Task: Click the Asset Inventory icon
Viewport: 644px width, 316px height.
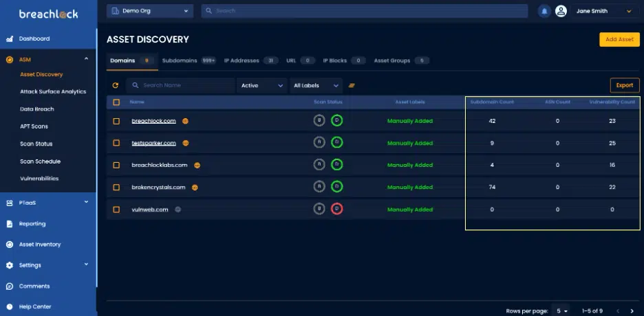Action: 10,245
